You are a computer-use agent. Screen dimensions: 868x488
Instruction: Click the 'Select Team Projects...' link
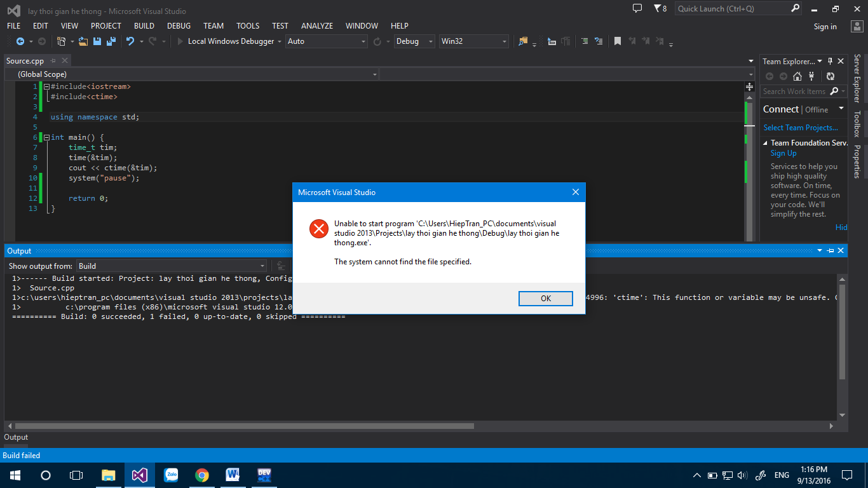click(800, 128)
